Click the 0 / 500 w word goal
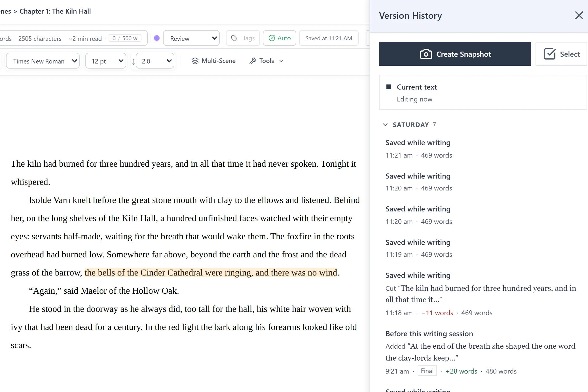The image size is (588, 392). [125, 38]
